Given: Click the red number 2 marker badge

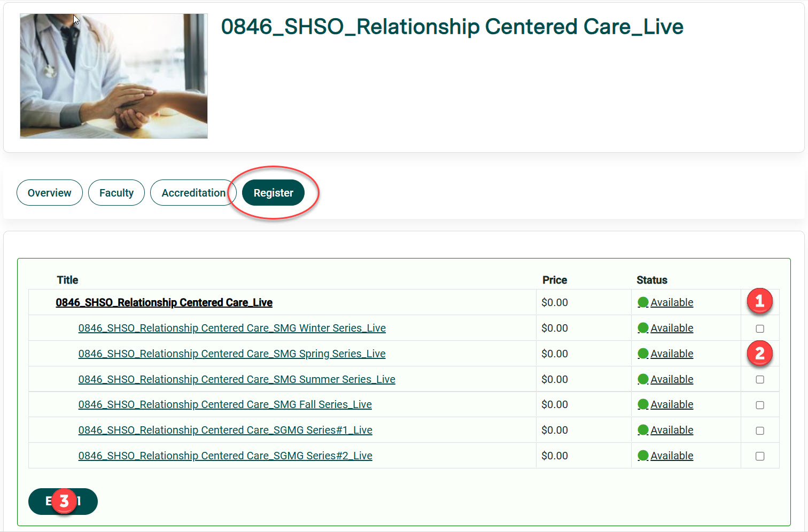Looking at the screenshot, I should 759,353.
